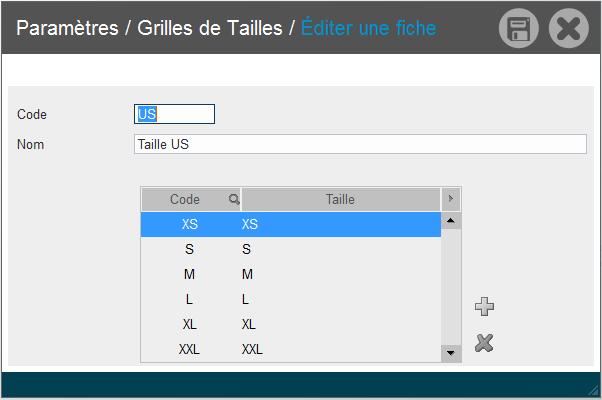Image resolution: width=602 pixels, height=400 pixels.
Task: Select the XXL size row
Action: (x=291, y=349)
